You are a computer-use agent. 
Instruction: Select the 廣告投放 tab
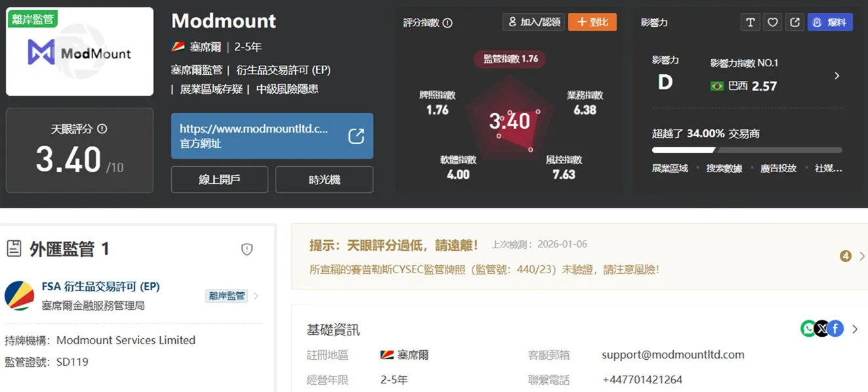(x=778, y=168)
